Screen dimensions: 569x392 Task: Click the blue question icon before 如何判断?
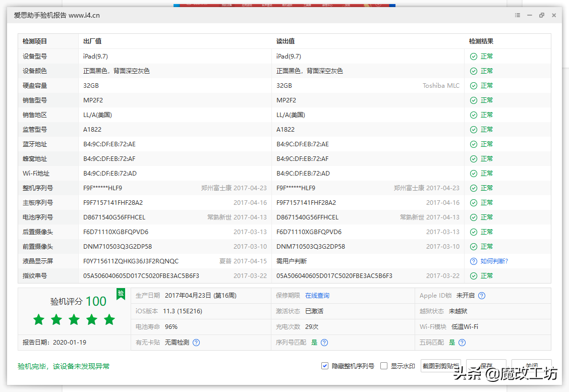point(473,261)
